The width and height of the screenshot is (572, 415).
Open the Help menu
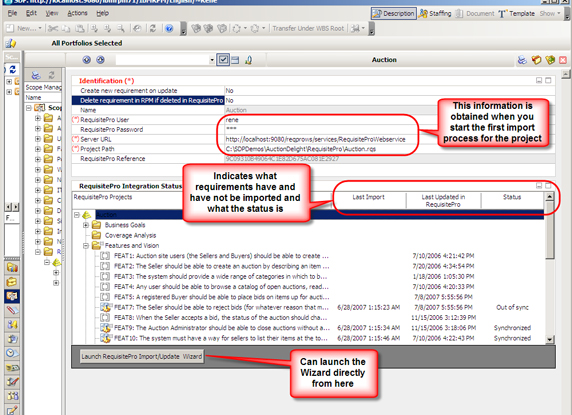(x=103, y=13)
